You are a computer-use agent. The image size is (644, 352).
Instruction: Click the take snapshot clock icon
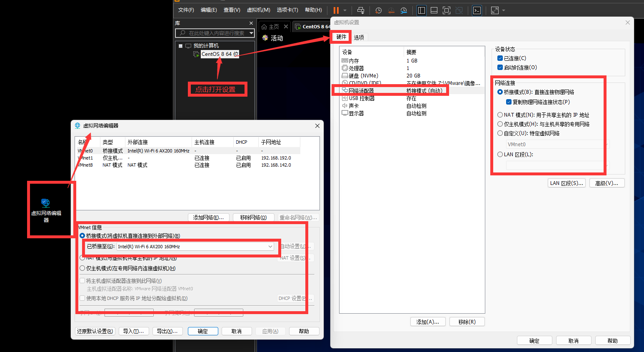pyautogui.click(x=378, y=10)
